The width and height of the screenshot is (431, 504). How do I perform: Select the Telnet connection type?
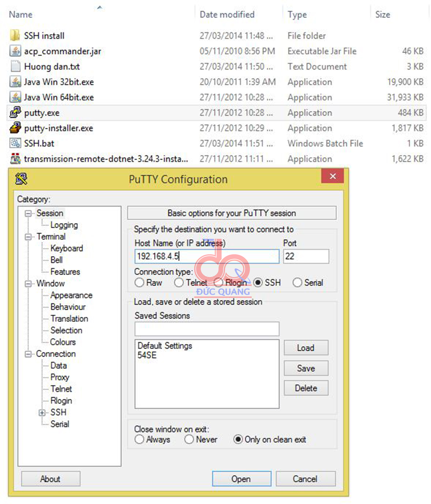[x=179, y=283]
